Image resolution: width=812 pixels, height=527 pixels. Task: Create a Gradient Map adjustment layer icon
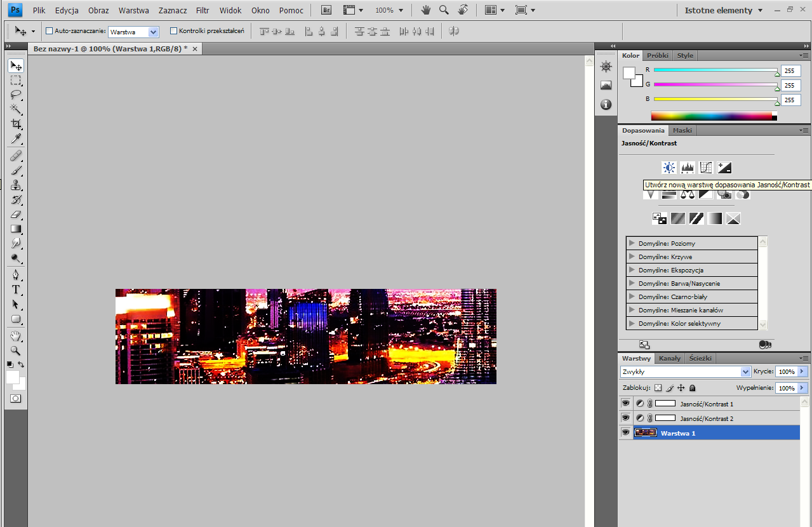click(715, 218)
